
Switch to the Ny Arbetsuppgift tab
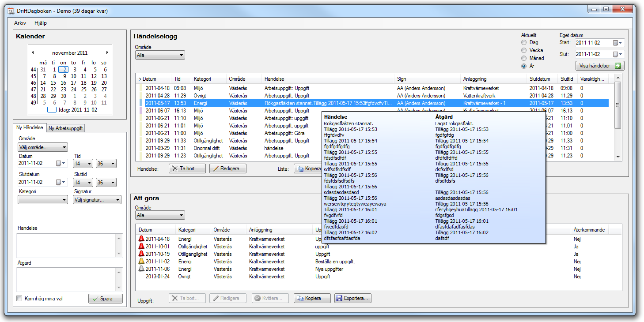click(65, 128)
